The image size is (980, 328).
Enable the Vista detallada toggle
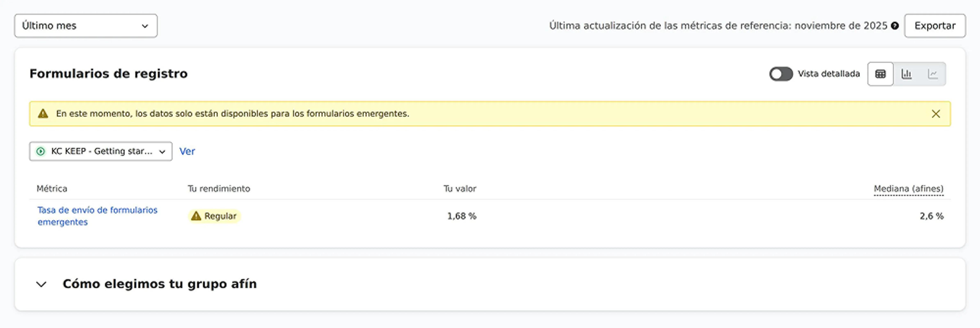[781, 74]
